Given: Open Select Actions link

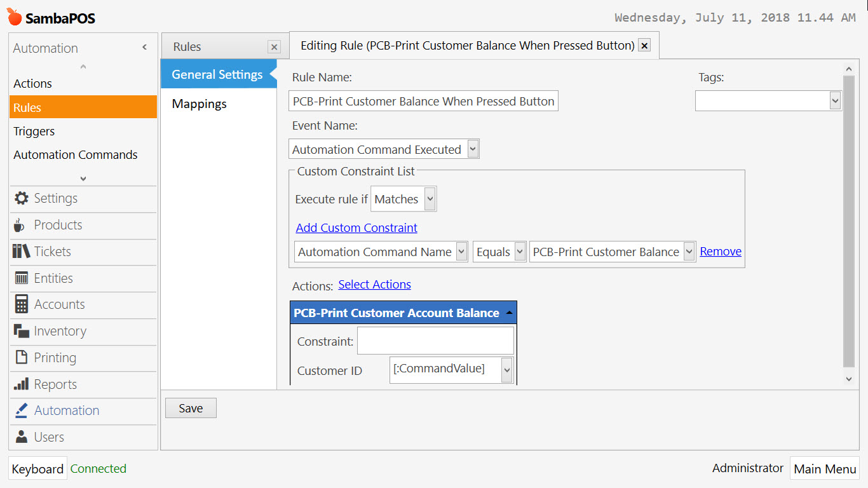Looking at the screenshot, I should tap(374, 284).
